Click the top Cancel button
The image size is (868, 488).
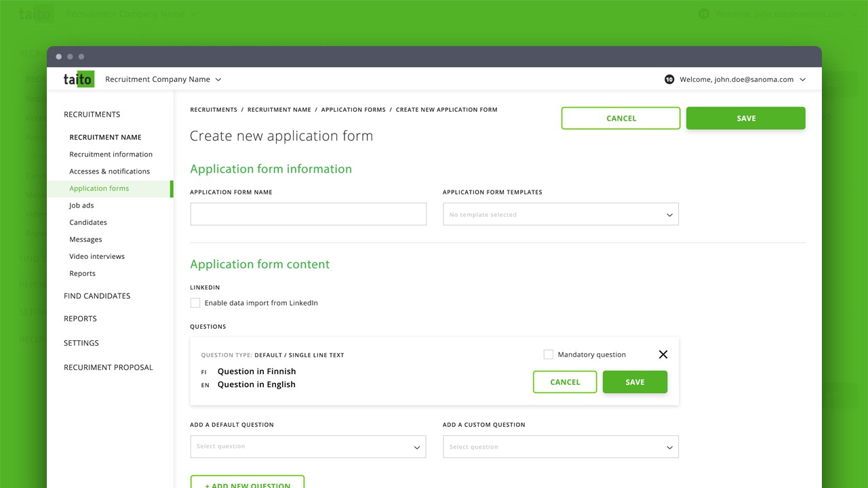[x=621, y=118]
